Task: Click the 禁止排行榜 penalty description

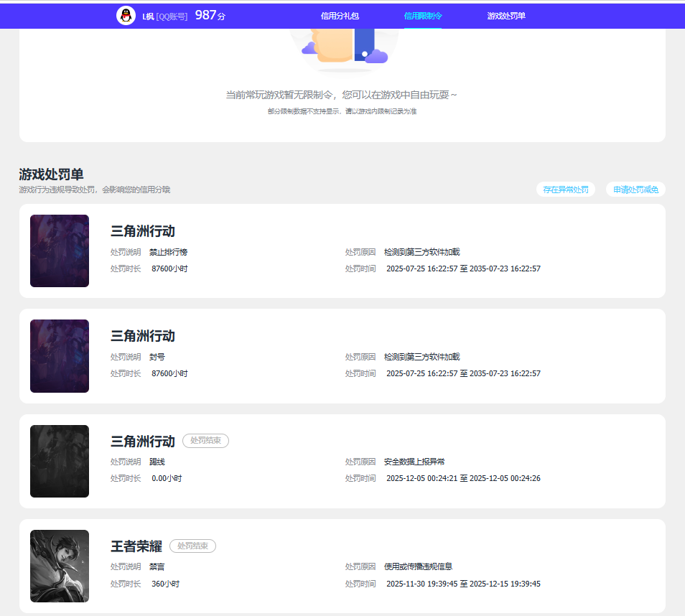Action: (x=168, y=252)
